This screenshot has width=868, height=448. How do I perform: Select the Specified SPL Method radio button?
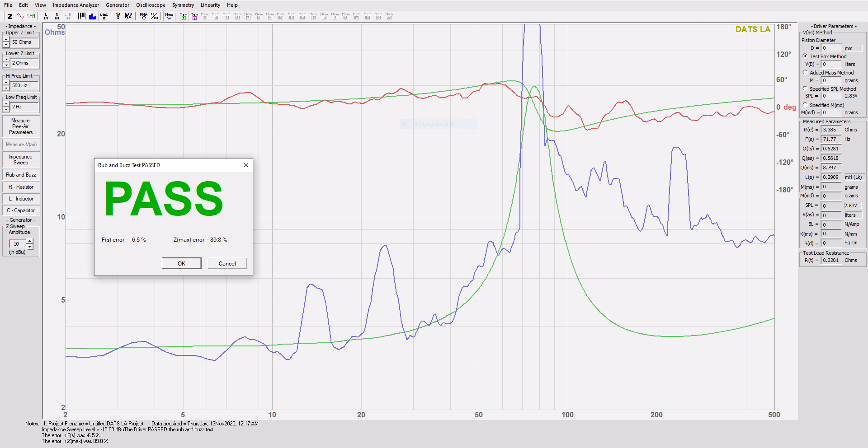click(x=805, y=89)
